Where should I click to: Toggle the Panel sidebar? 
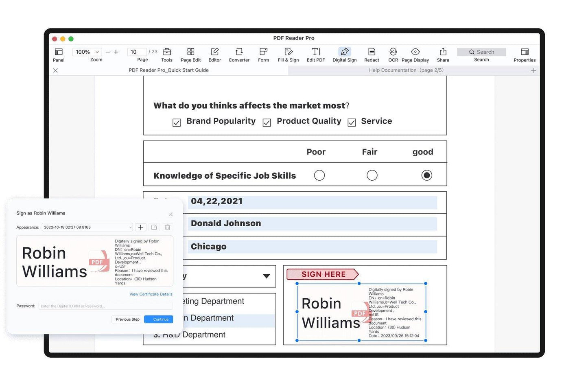[58, 55]
